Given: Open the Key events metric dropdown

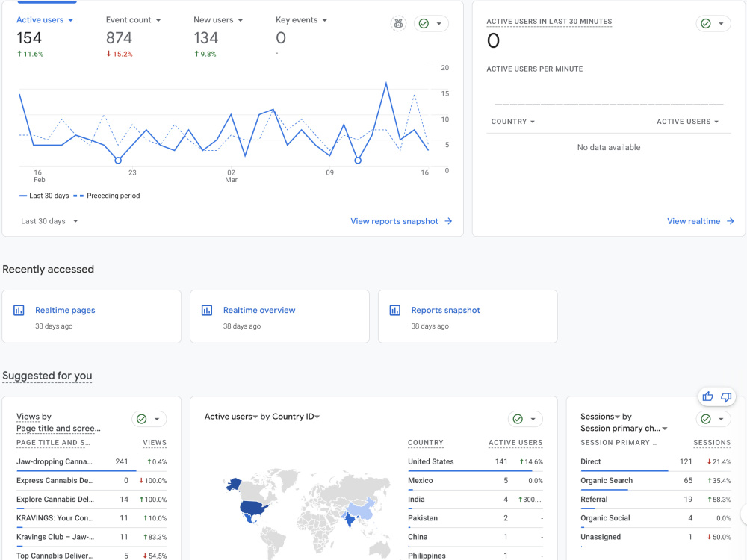Looking at the screenshot, I should point(301,20).
